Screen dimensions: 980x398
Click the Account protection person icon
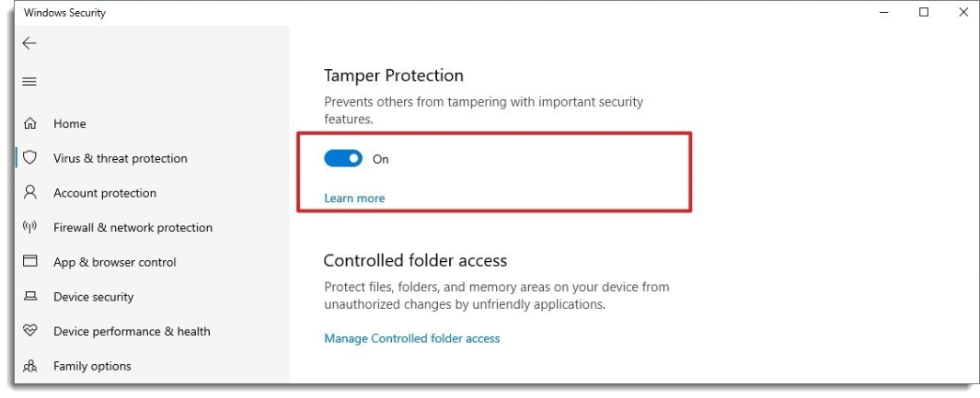point(30,192)
